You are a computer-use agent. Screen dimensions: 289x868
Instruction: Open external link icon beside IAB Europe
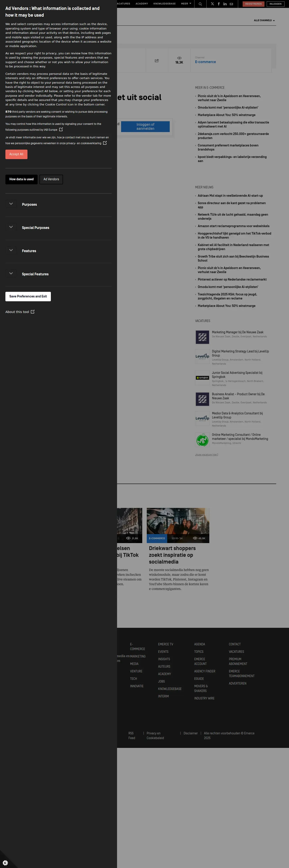(x=61, y=129)
